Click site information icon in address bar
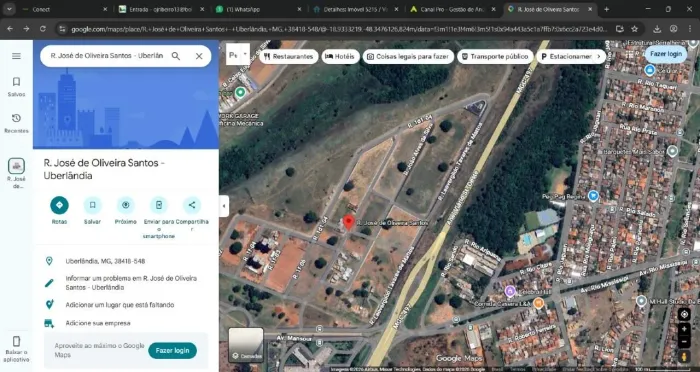700x372 pixels. (62, 29)
